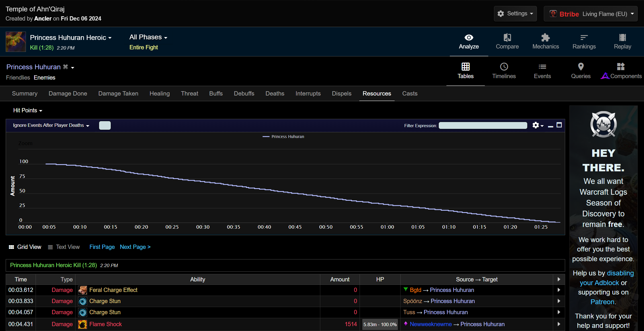Click Princess Huhuran Heroic Kill header
Screen dimensions: 644x331
pyautogui.click(x=54, y=265)
